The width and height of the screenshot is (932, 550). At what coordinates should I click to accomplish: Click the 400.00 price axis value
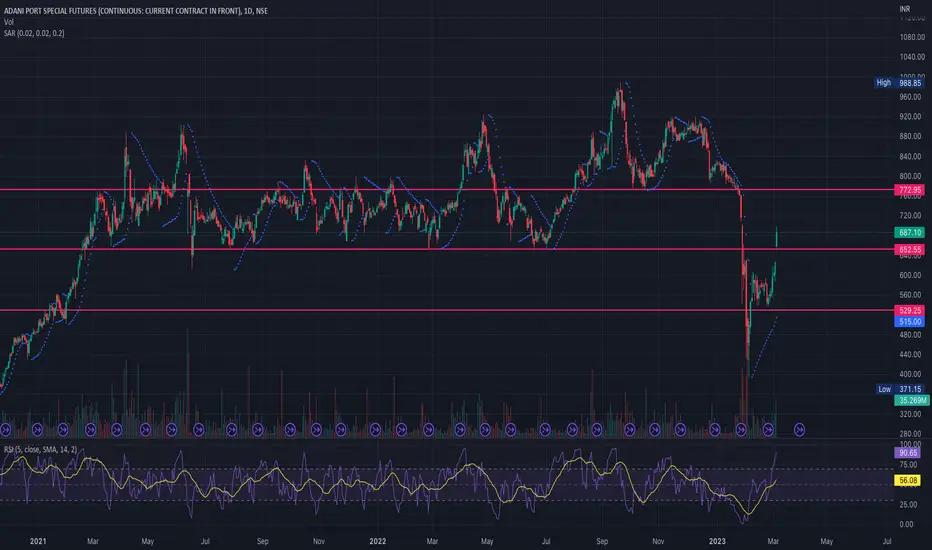[x=910, y=375]
